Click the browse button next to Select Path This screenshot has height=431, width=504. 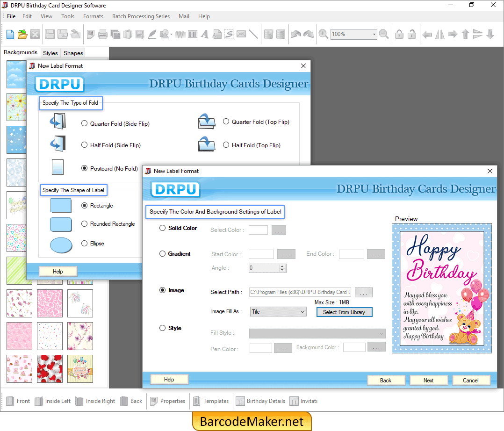(364, 293)
